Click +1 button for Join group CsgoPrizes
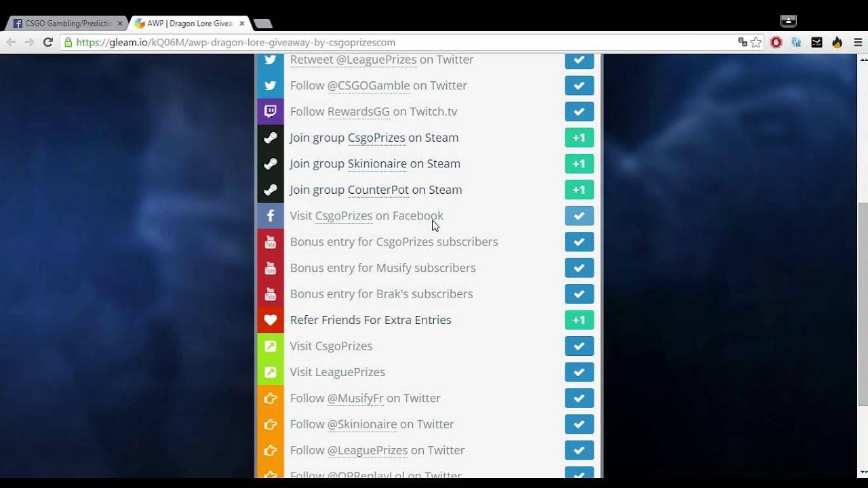Image resolution: width=868 pixels, height=488 pixels. (x=579, y=138)
